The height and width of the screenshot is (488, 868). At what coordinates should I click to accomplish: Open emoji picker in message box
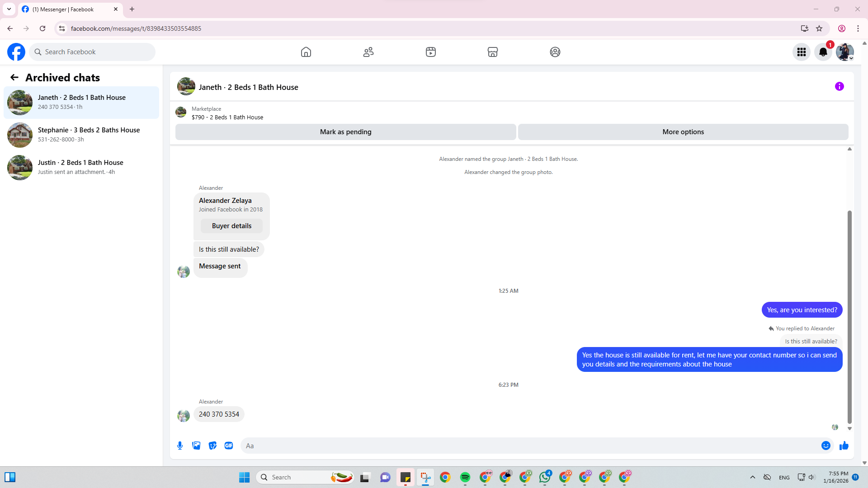pyautogui.click(x=826, y=446)
